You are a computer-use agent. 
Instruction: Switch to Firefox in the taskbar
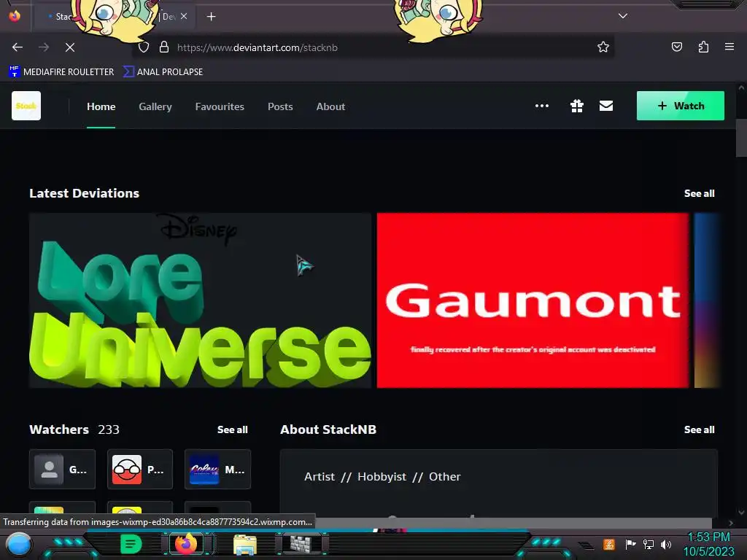pyautogui.click(x=186, y=544)
